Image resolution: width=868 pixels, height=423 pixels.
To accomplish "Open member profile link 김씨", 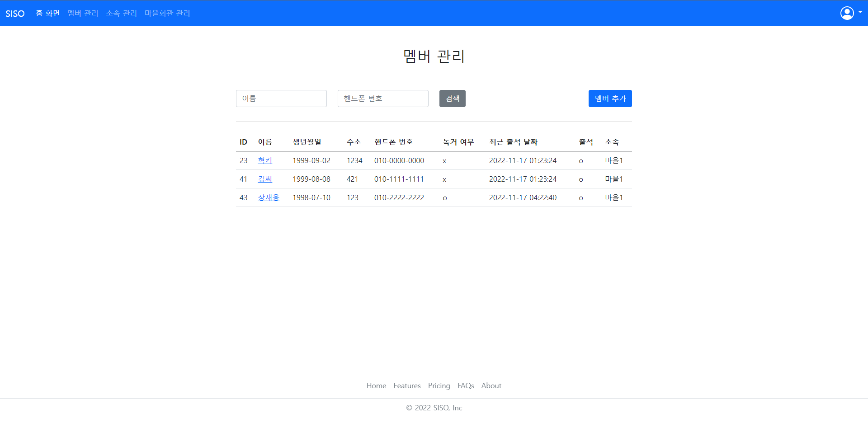I will pos(265,179).
